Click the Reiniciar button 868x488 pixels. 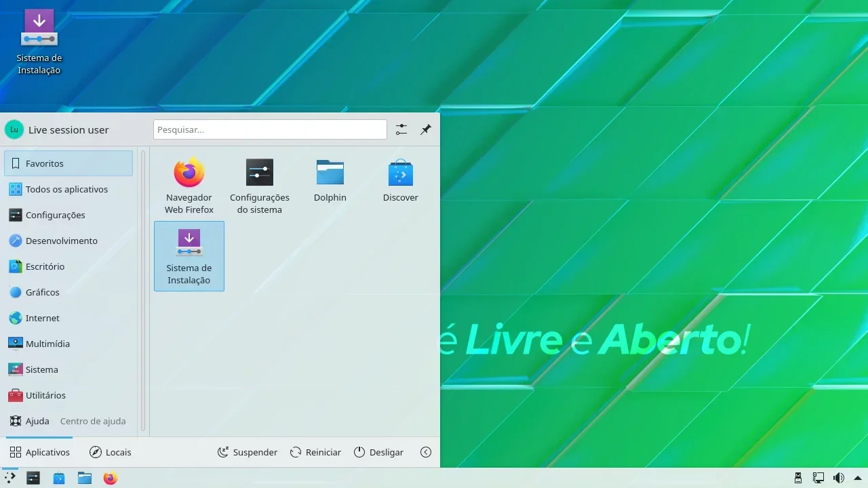point(315,452)
